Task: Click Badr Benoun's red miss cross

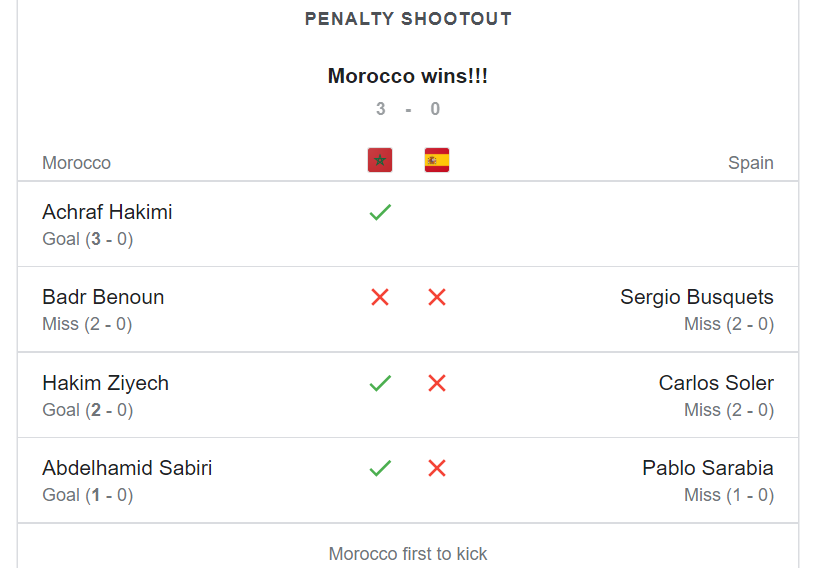Action: pyautogui.click(x=380, y=297)
